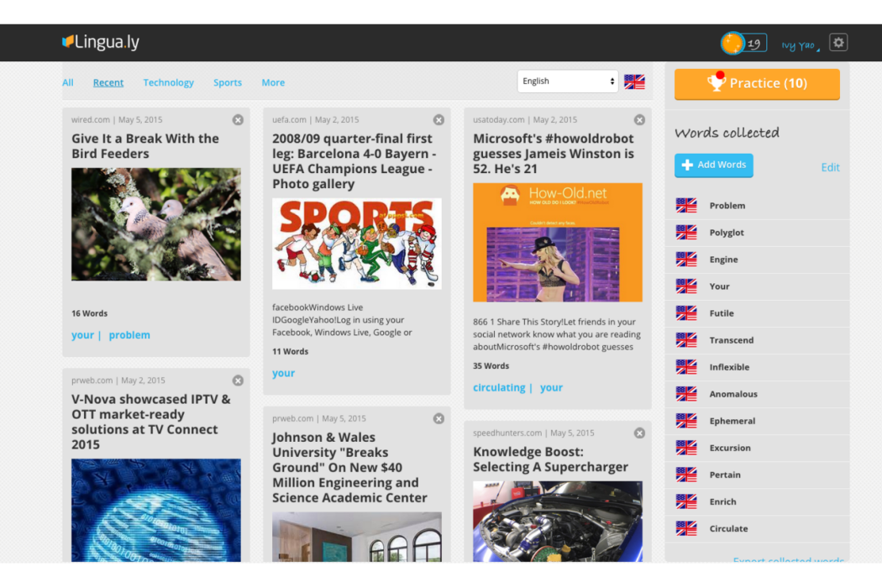Viewport: 882px width, 588px height.
Task: Click the Add Words button
Action: point(714,165)
